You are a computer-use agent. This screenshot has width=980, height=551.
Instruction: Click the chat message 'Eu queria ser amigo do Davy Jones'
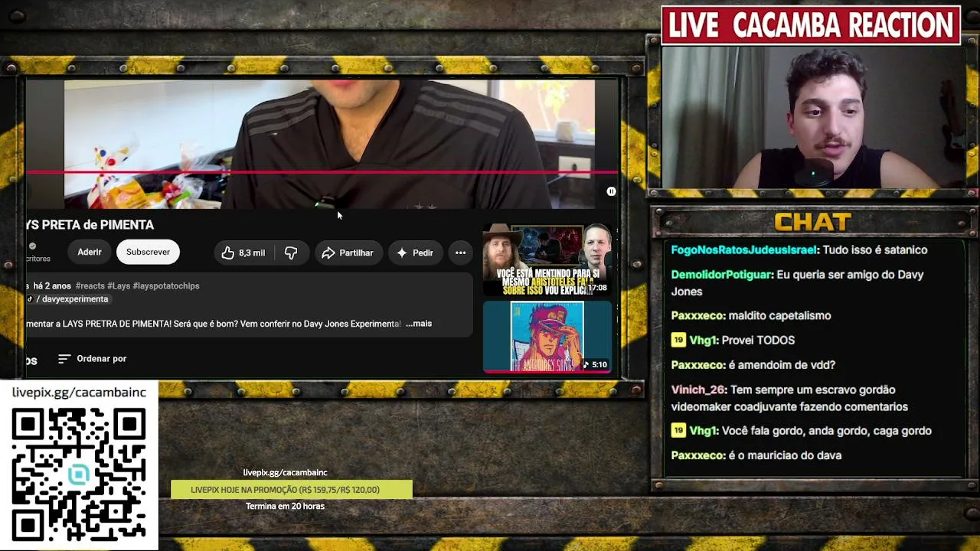point(797,283)
